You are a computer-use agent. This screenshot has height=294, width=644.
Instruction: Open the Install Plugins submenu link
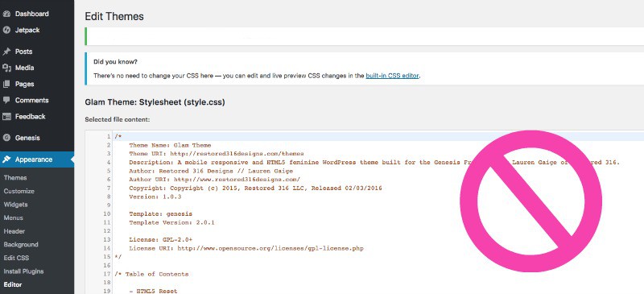pyautogui.click(x=23, y=271)
